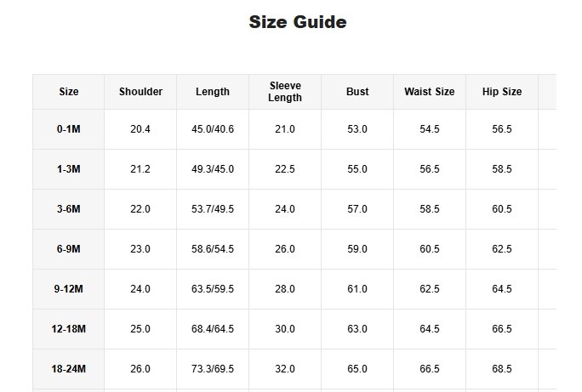Click the Size Guide heading

point(297,22)
